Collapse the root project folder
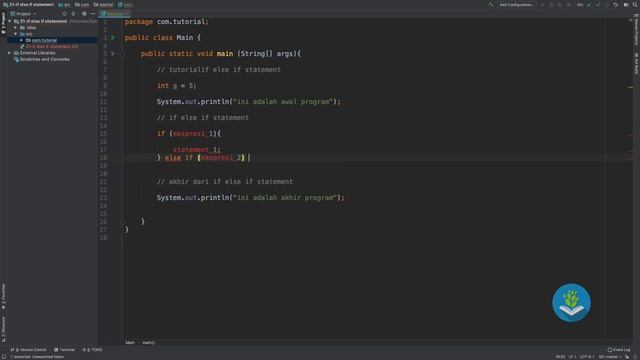 point(10,21)
